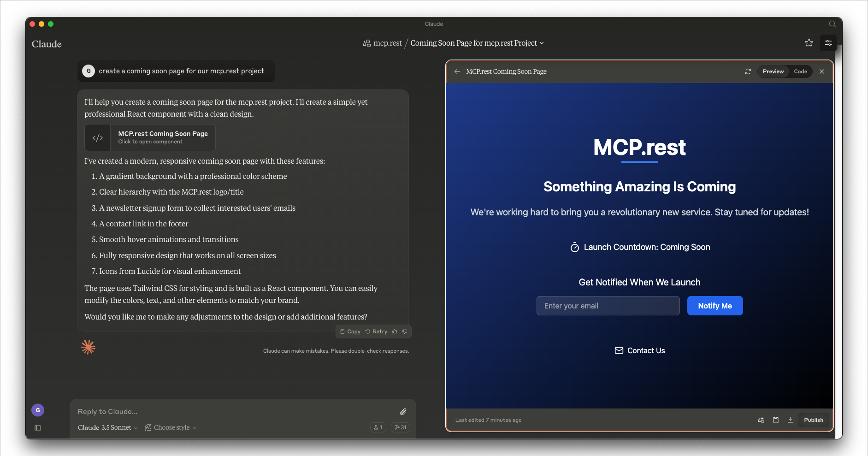This screenshot has height=456, width=868.
Task: Retry Claude's response
Action: tap(377, 332)
